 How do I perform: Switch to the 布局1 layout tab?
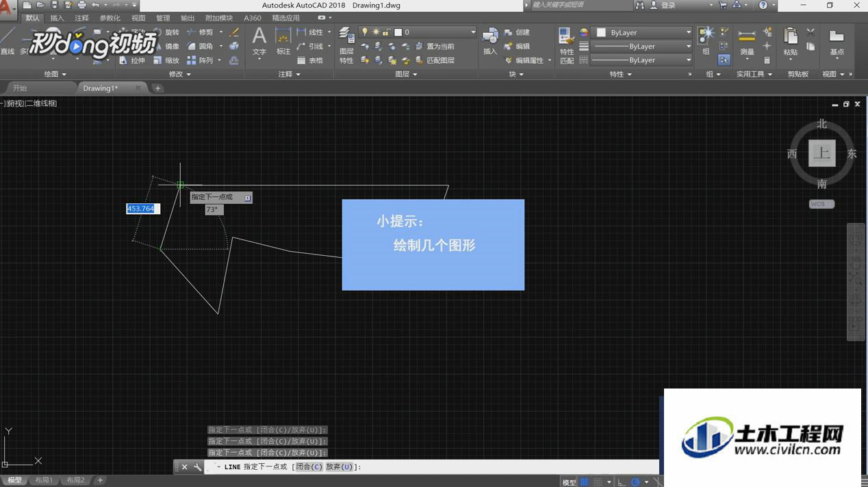pyautogui.click(x=44, y=480)
